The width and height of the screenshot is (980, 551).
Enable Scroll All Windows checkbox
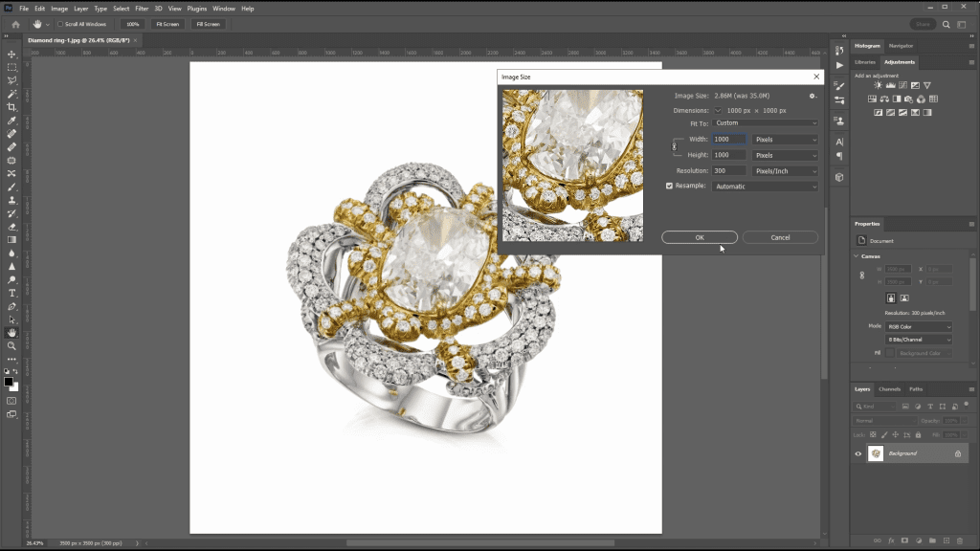click(x=60, y=24)
